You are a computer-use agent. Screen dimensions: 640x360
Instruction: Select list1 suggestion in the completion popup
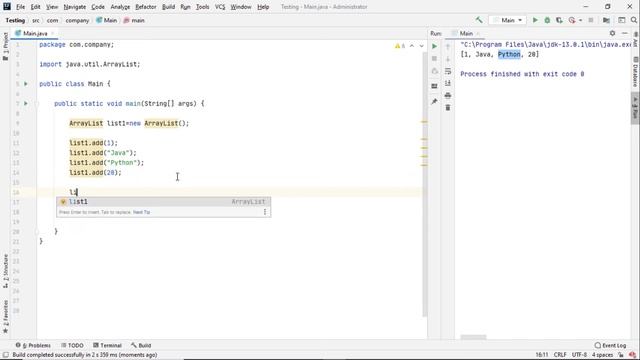click(163, 202)
